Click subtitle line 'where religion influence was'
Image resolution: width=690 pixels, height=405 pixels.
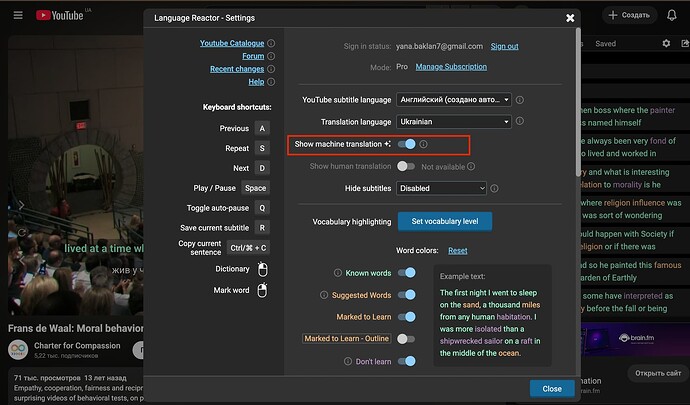(x=631, y=203)
